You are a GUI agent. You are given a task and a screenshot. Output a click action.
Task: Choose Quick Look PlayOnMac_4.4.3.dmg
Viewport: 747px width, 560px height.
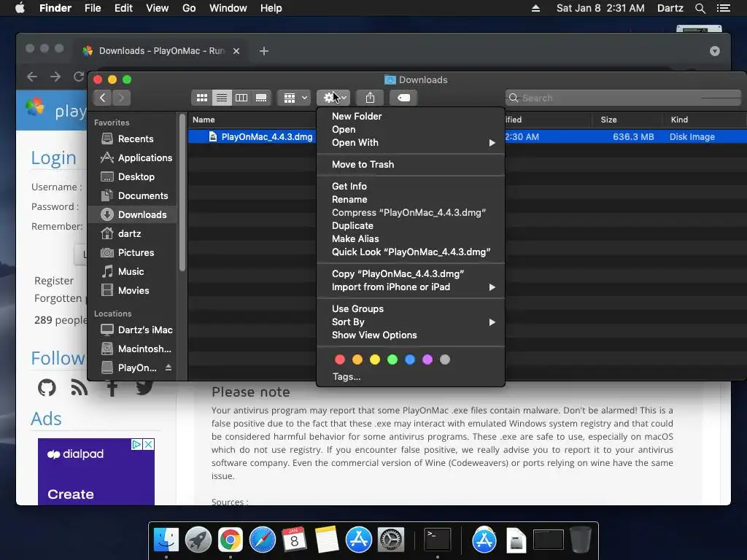410,252
